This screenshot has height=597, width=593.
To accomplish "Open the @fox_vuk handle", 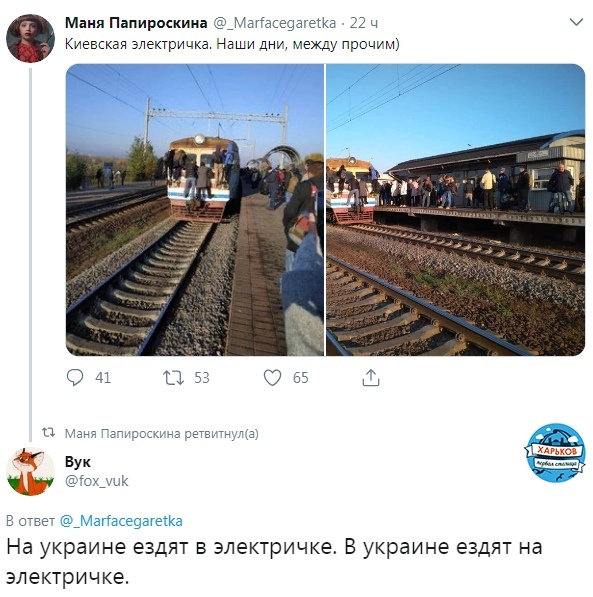I will 97,481.
